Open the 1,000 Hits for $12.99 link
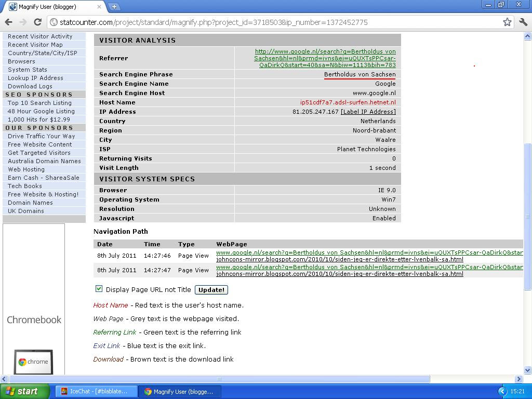532x399 pixels. [38, 119]
